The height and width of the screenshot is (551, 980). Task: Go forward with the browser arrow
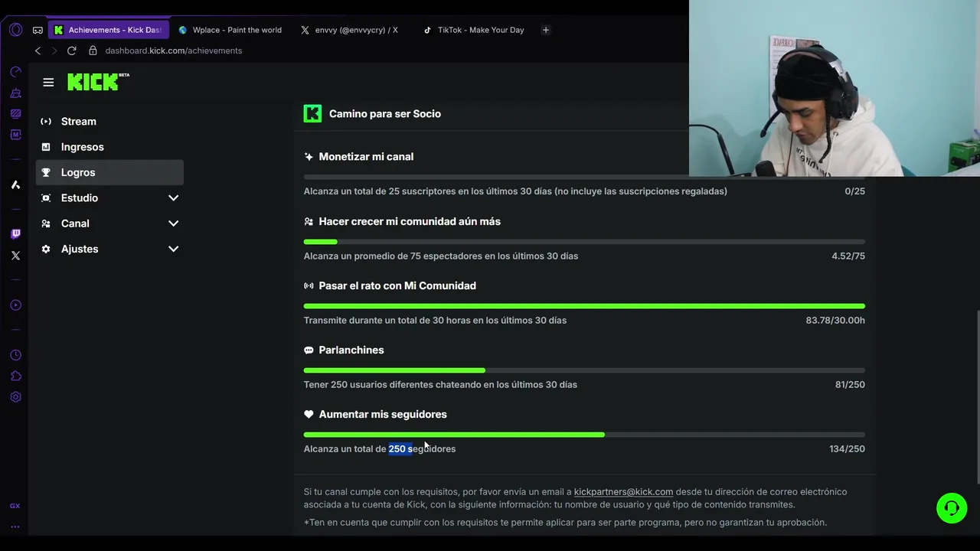point(54,51)
